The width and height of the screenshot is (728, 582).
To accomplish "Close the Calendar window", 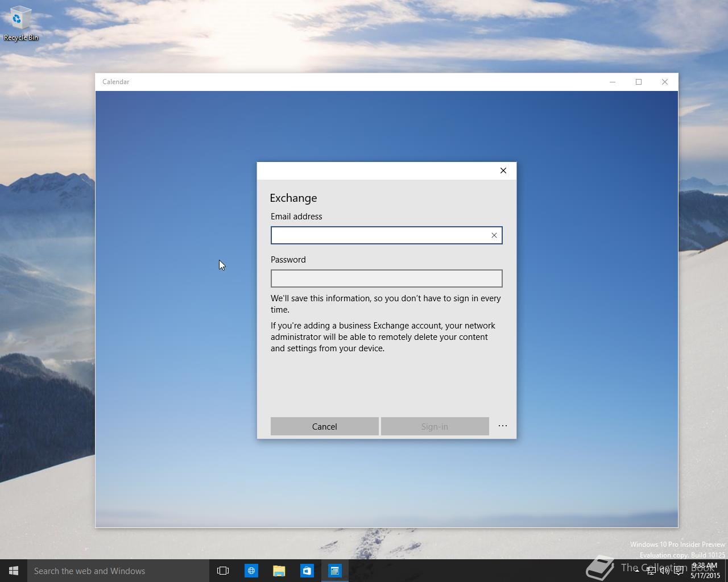I will click(665, 82).
